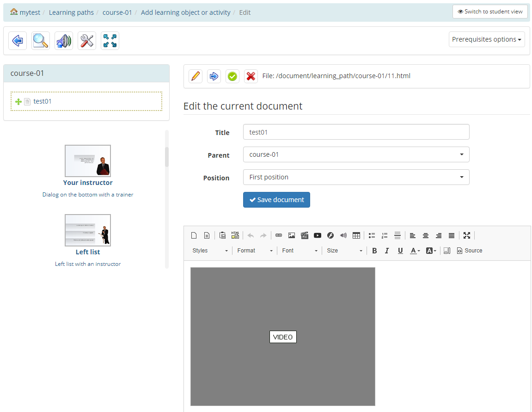The width and height of the screenshot is (532, 412).
Task: Click the Save document button
Action: (276, 199)
